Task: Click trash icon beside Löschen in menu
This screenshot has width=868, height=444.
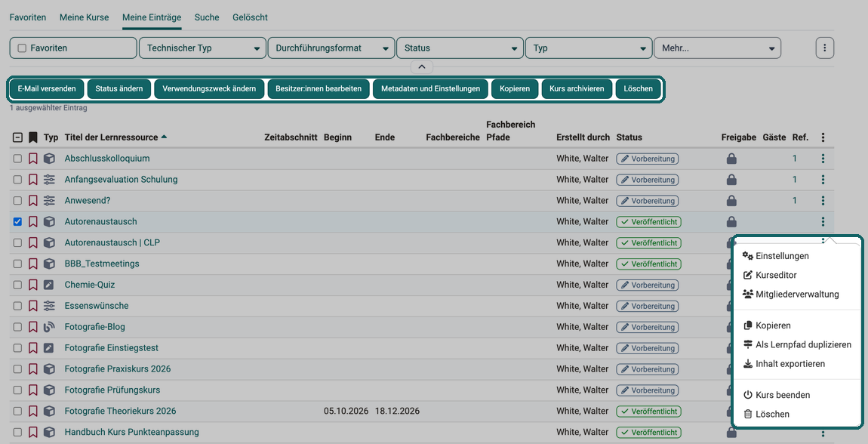Action: [748, 414]
